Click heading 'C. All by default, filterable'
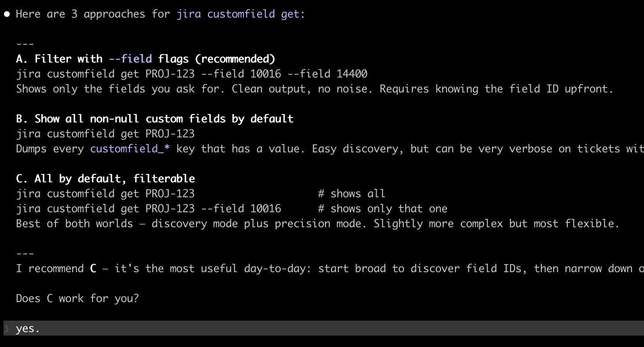Viewport: 644px width, 347px height. point(105,179)
